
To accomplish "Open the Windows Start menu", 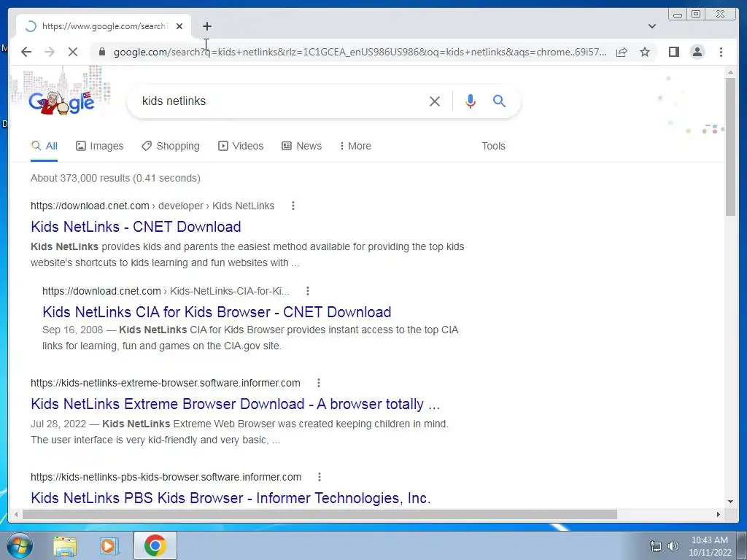I will coord(20,545).
